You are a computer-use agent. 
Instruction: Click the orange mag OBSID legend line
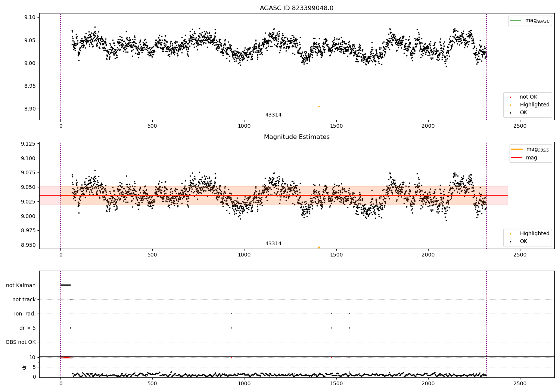point(517,149)
